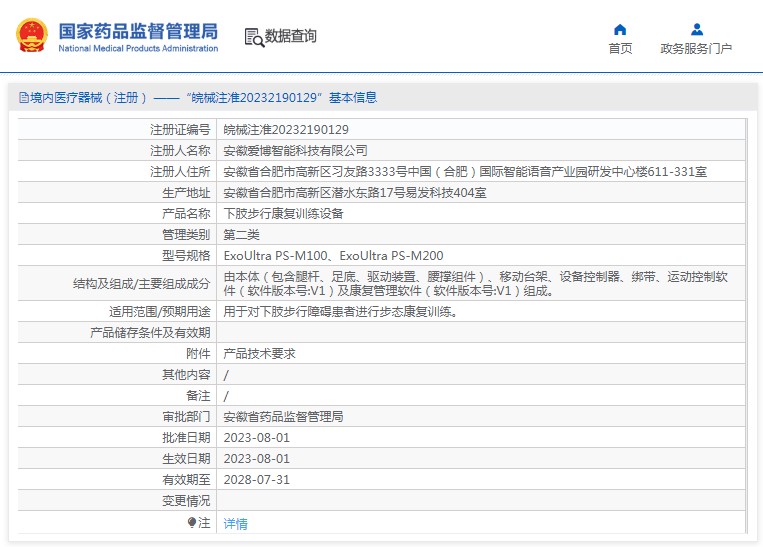Select model spec ExoUltra PS-M100、ExoUltra PS-M200
Screen dimensions: 763x547
pos(333,255)
